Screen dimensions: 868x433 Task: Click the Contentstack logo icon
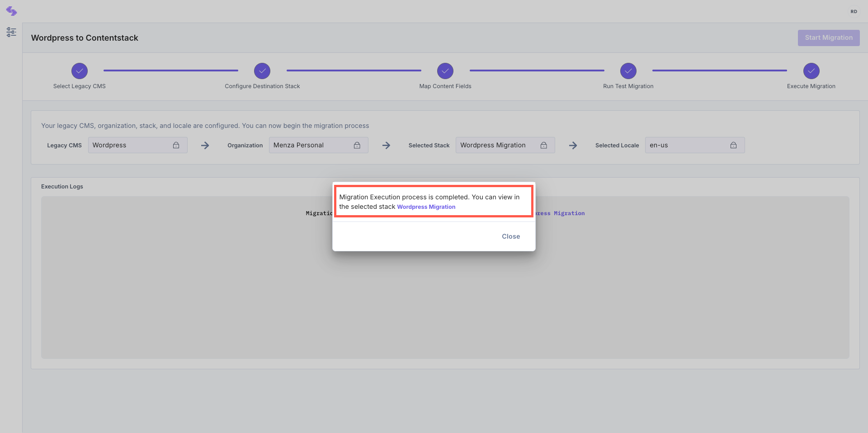(11, 11)
